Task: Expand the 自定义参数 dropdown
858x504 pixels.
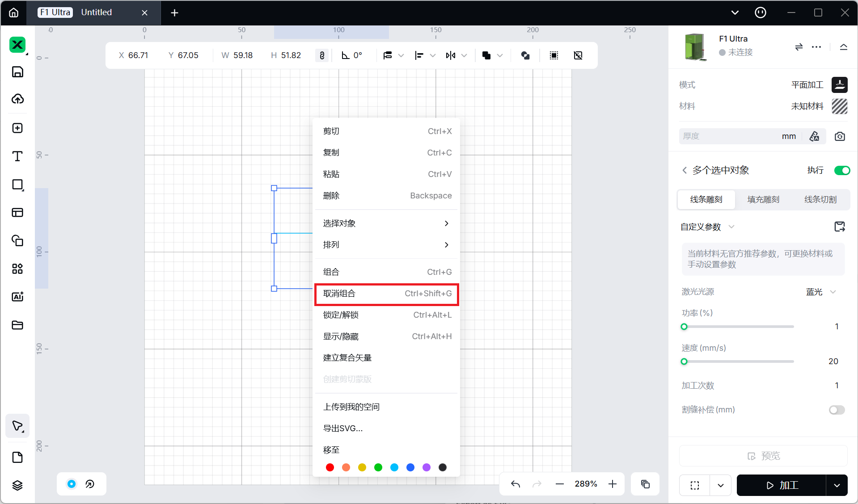Action: pos(731,227)
